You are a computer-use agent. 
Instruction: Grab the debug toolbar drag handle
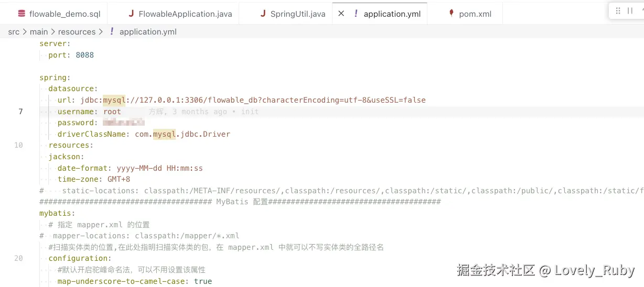[x=618, y=11]
